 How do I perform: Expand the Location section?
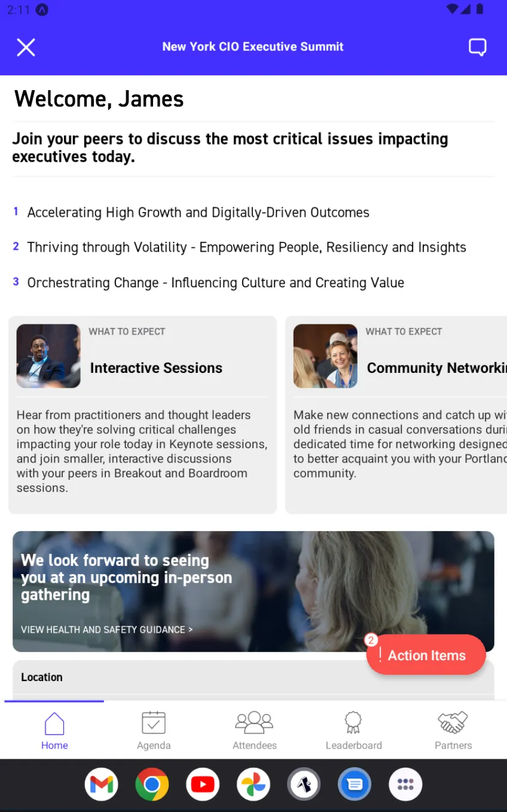coord(253,678)
